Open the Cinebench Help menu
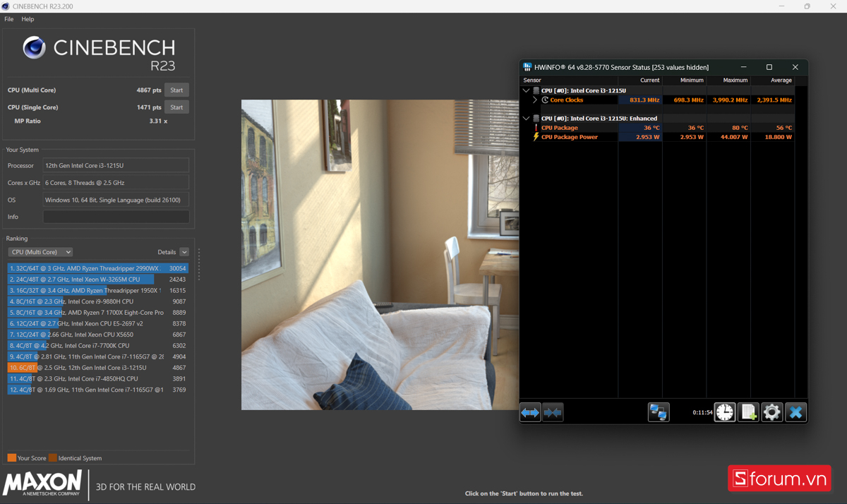The width and height of the screenshot is (847, 504). pyautogui.click(x=28, y=19)
